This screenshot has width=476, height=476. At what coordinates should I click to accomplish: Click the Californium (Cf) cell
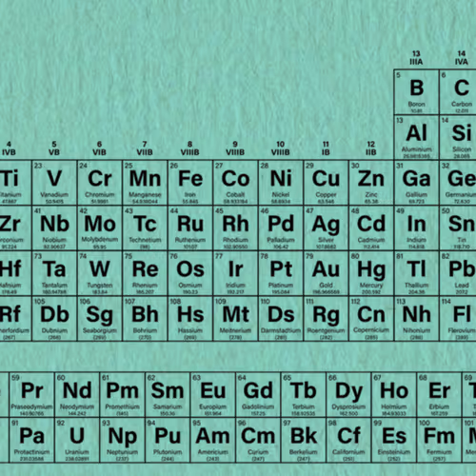[x=348, y=440]
